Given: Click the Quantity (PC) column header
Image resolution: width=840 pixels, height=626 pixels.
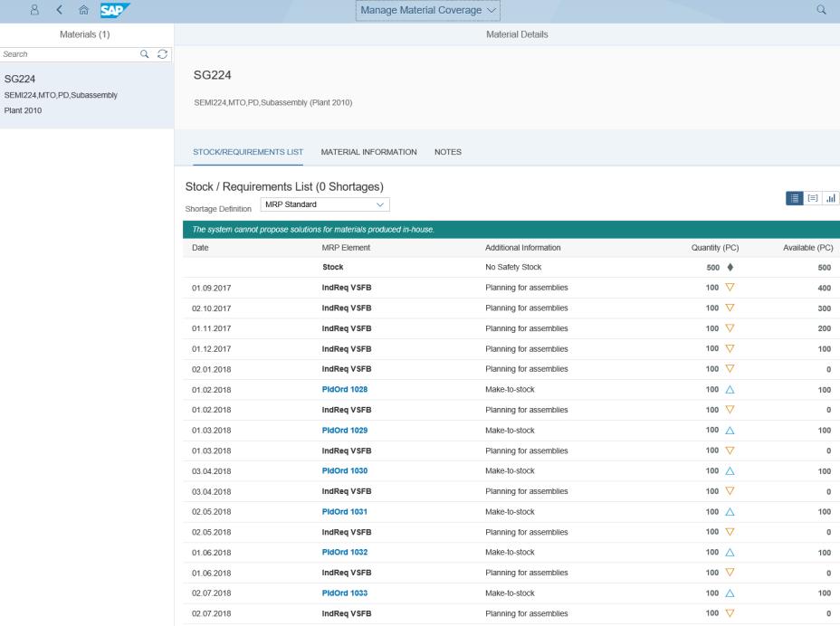Looking at the screenshot, I should [x=715, y=247].
